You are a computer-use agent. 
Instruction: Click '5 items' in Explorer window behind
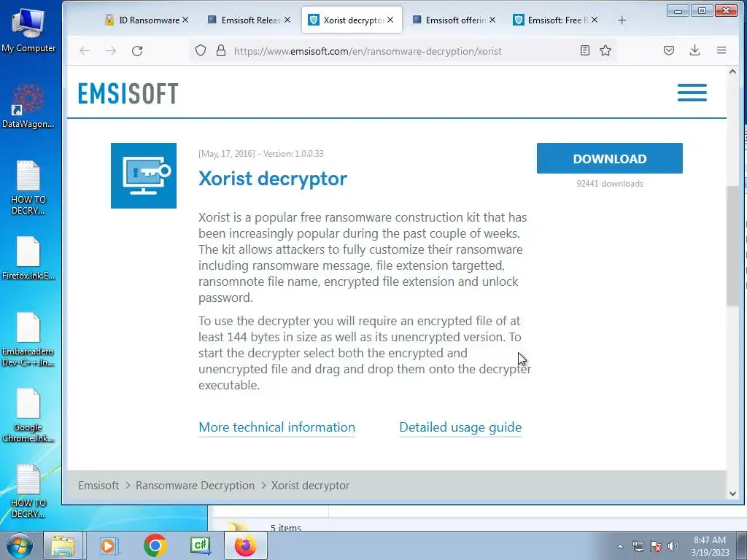[x=286, y=528]
